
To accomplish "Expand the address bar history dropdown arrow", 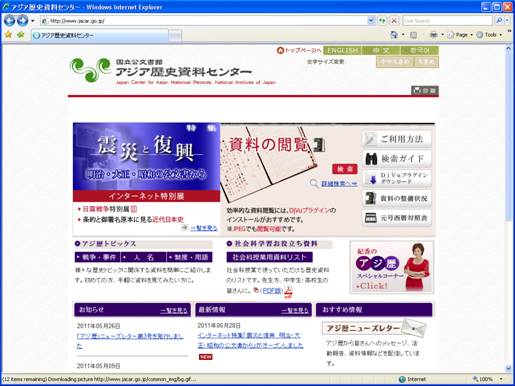I will pos(371,21).
